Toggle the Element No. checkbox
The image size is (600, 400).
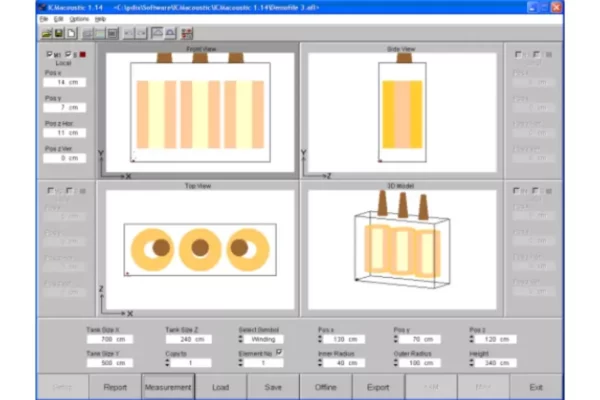(x=279, y=353)
